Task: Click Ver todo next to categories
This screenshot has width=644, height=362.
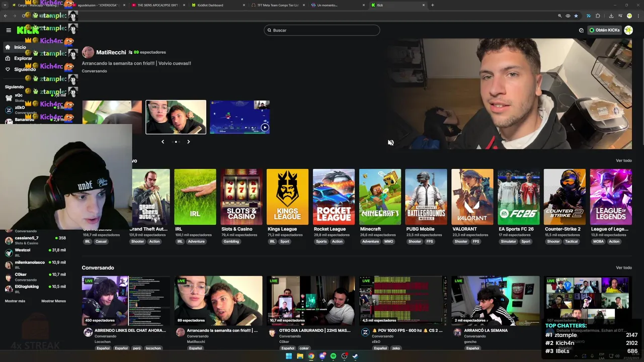Action: point(624,160)
